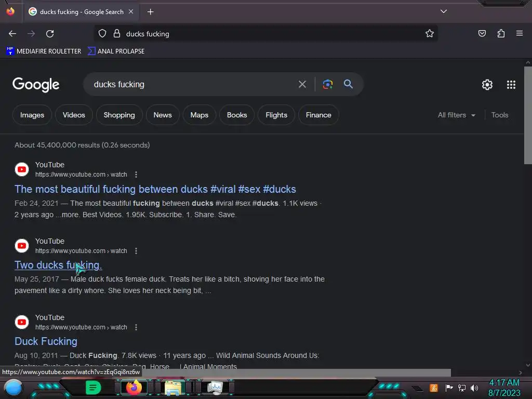Select the Flights filter tab
The width and height of the screenshot is (532, 399).
[x=276, y=115]
